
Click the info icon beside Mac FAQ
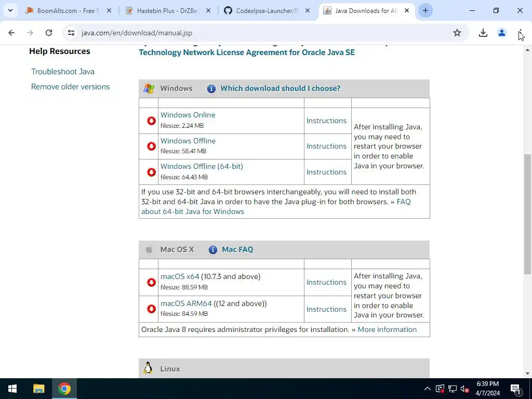click(212, 250)
